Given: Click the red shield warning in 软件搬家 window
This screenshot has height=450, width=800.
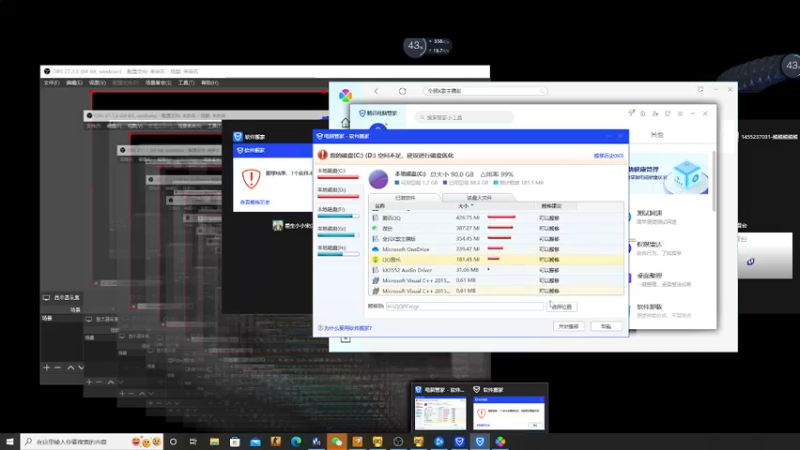Looking at the screenshot, I should tap(251, 179).
